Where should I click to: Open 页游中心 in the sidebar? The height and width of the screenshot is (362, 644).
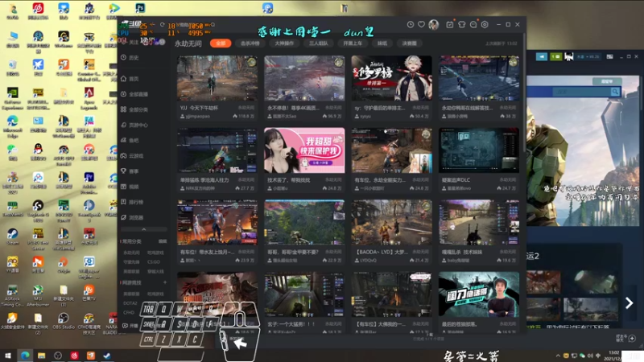134,125
